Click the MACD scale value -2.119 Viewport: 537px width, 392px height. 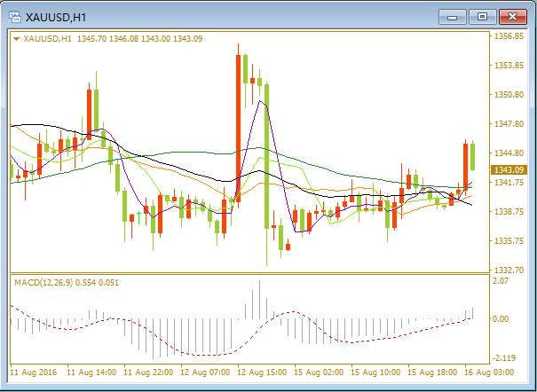point(504,358)
